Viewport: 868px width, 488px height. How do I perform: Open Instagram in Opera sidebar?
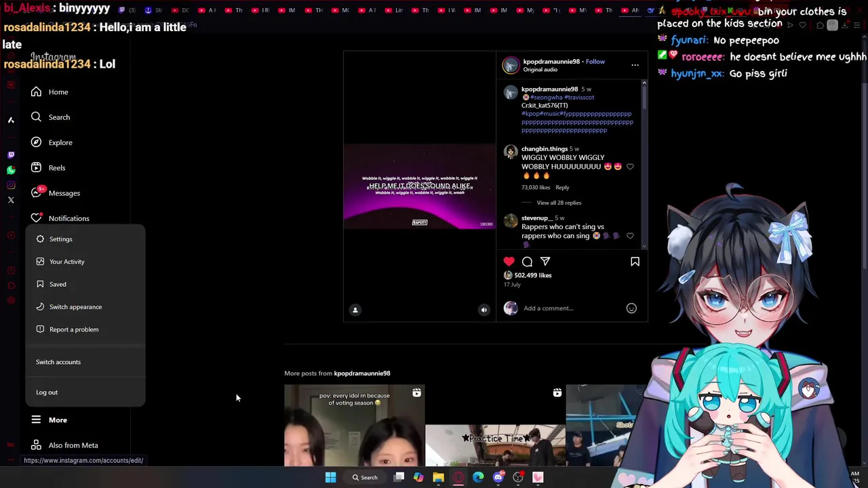[x=11, y=185]
